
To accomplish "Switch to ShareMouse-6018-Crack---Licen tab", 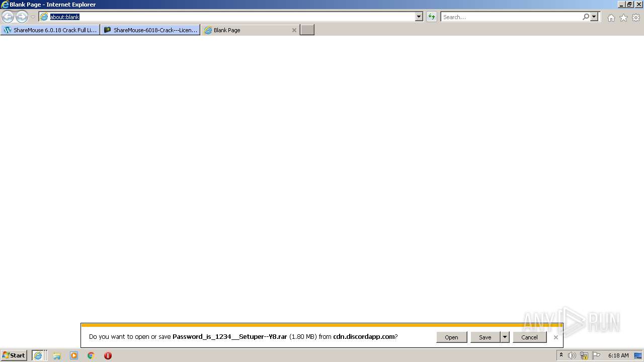I will pyautogui.click(x=150, y=30).
